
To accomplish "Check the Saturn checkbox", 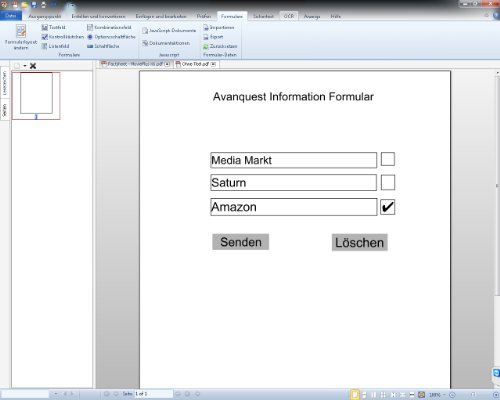I will [x=388, y=182].
